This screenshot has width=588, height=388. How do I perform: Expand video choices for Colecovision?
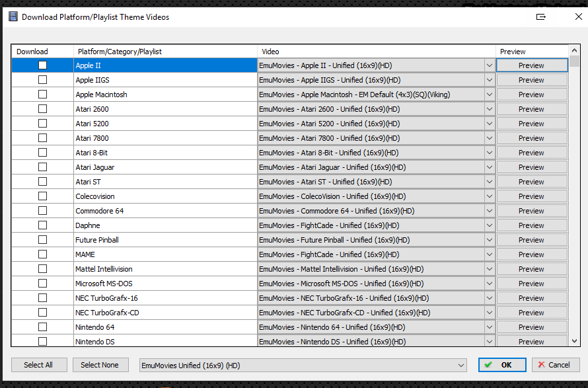pos(490,196)
